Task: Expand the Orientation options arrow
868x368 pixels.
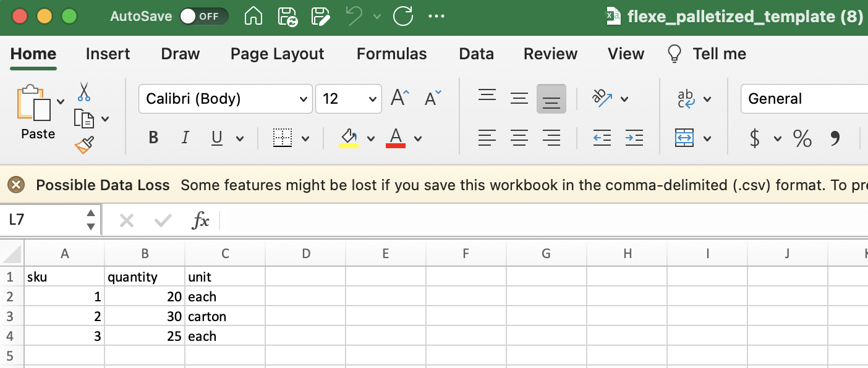Action: 624,99
